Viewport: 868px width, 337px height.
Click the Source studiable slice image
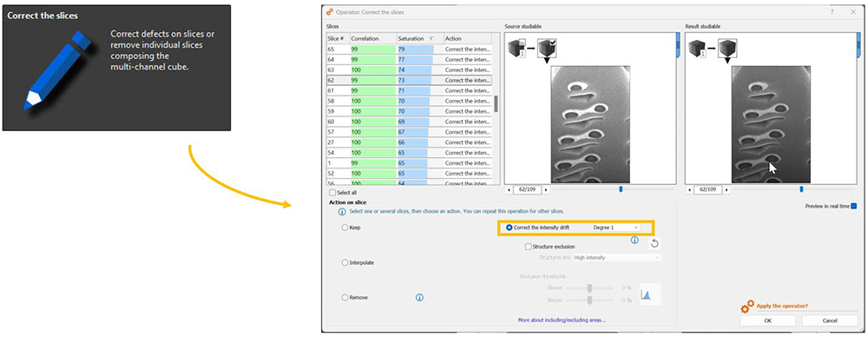(x=590, y=125)
